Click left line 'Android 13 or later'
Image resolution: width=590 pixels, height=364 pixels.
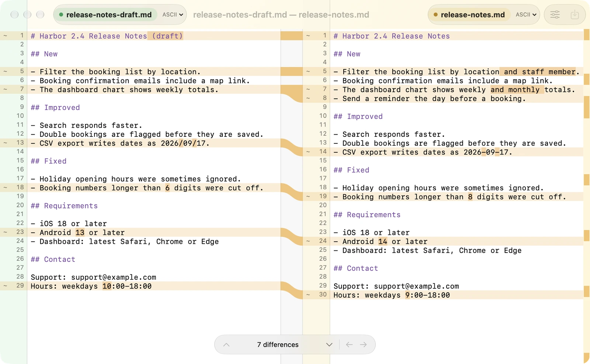78,232
